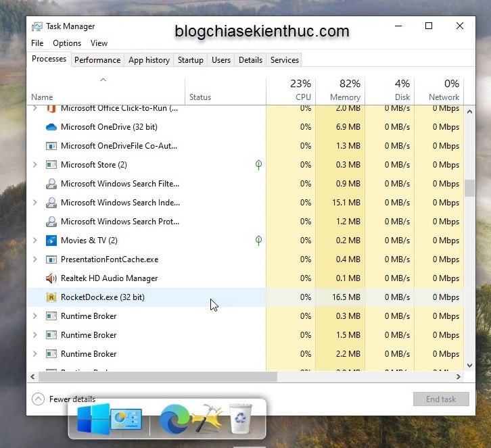The width and height of the screenshot is (491, 448).
Task: Sort by the Network column header
Action: 440,90
